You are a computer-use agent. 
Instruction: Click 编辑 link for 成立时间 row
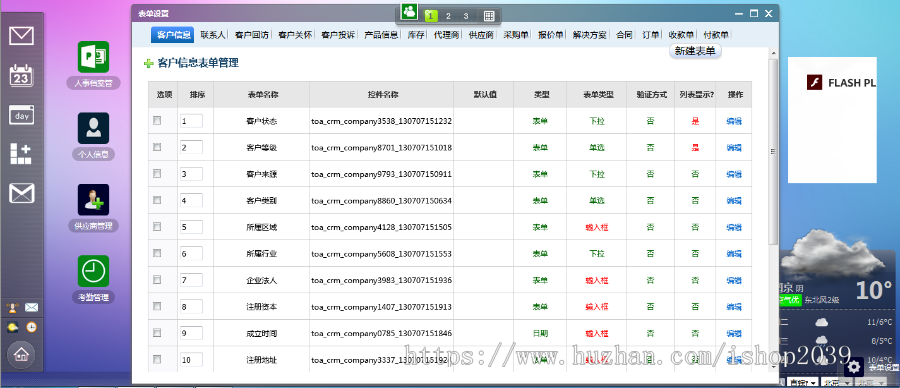734,333
